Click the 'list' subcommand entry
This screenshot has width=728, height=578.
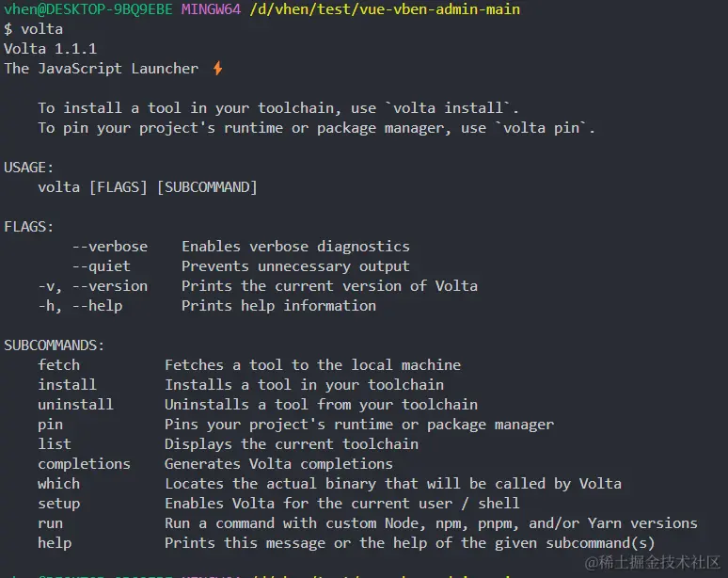pyautogui.click(x=55, y=444)
